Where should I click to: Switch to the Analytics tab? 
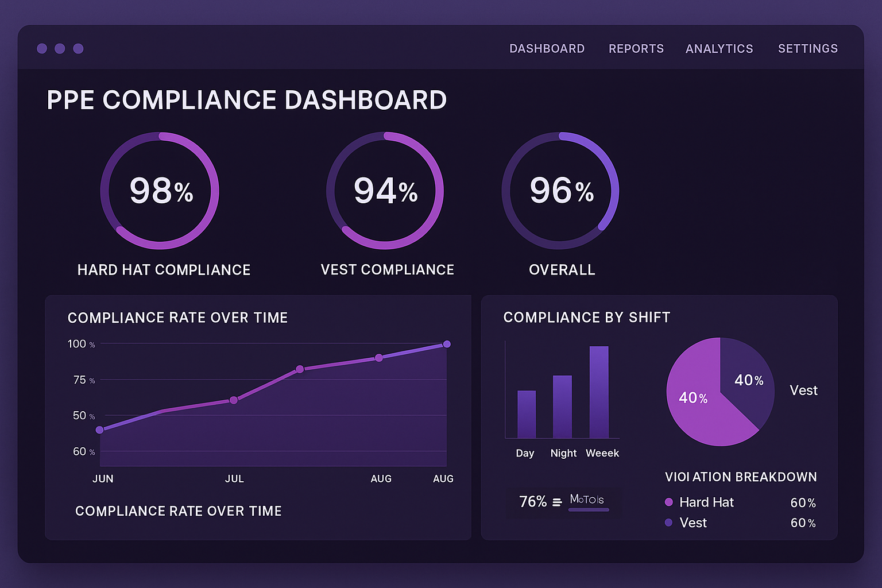tap(719, 49)
